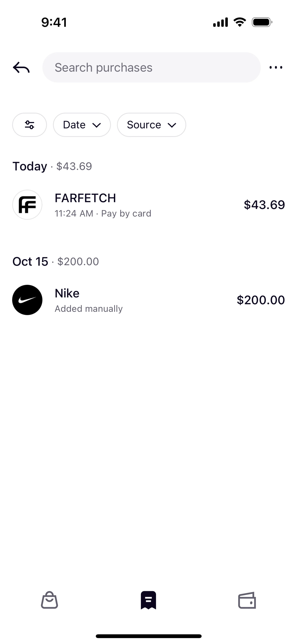The height and width of the screenshot is (644, 297).
Task: Tap the Today section header
Action: (52, 166)
